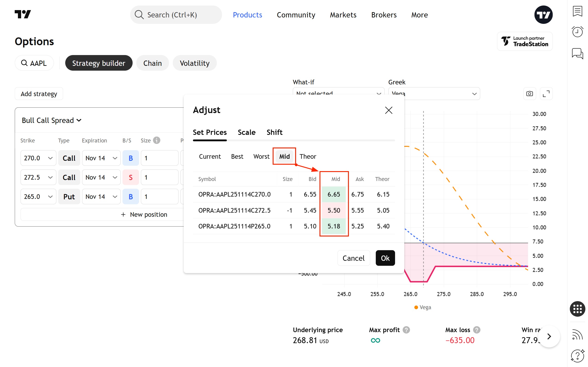Image resolution: width=588 pixels, height=367 pixels.
Task: Open the watchlist panel icon
Action: tap(577, 11)
